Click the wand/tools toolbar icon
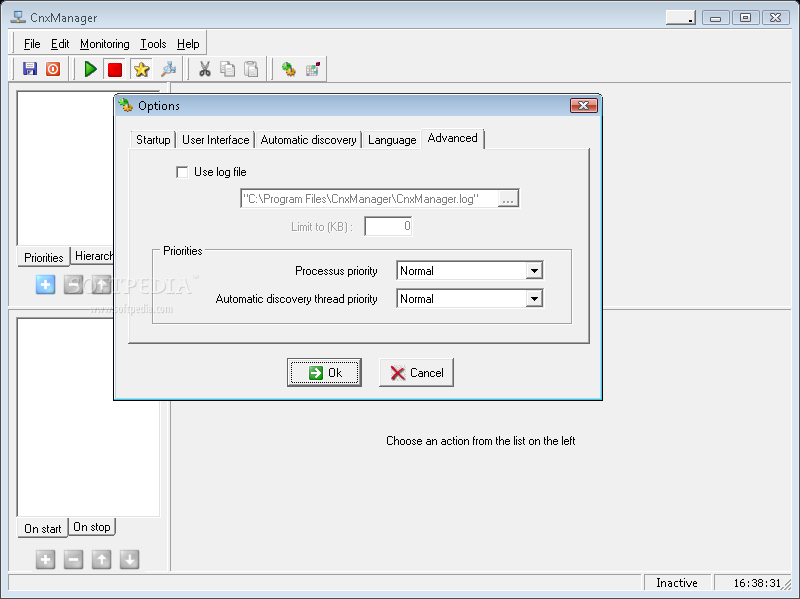The height and width of the screenshot is (599, 800). [168, 69]
